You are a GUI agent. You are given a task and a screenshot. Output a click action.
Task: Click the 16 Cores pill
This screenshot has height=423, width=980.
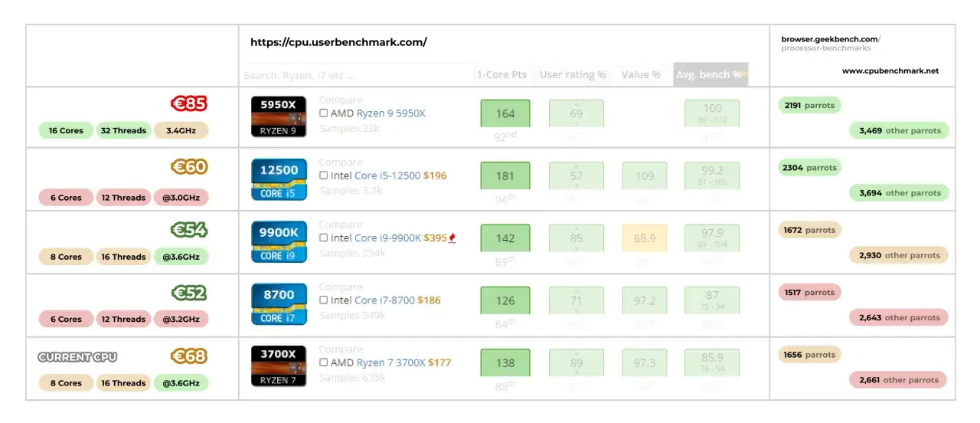point(66,130)
